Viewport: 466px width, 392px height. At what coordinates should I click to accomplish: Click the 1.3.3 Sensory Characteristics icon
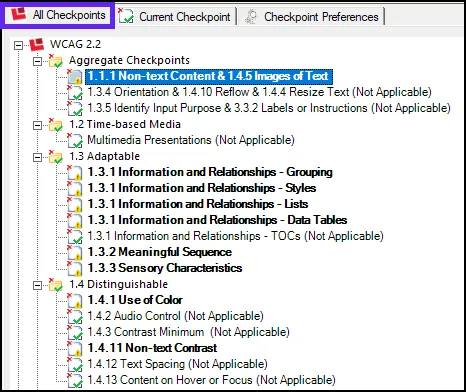[75, 268]
